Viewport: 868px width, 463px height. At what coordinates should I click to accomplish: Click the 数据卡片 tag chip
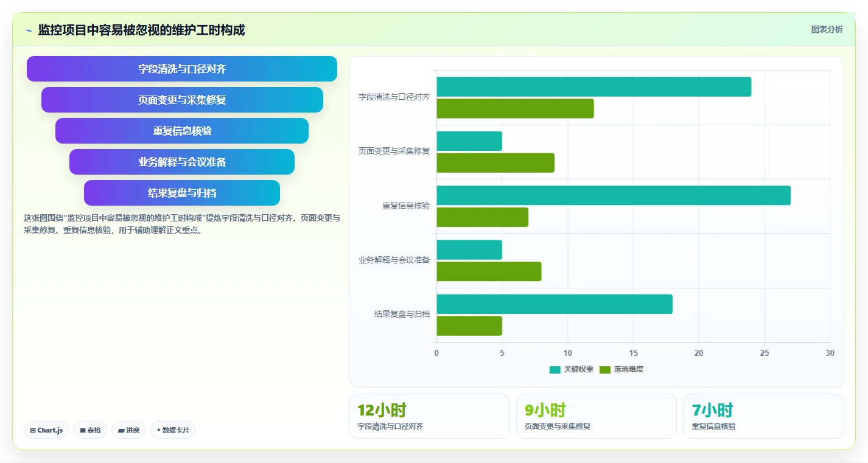(x=173, y=430)
